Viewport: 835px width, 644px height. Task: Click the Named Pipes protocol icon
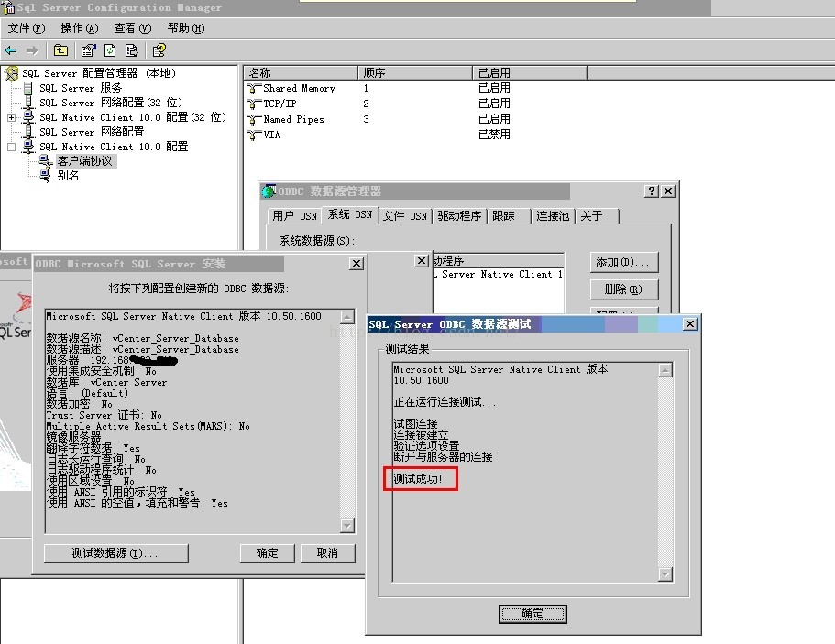[255, 120]
